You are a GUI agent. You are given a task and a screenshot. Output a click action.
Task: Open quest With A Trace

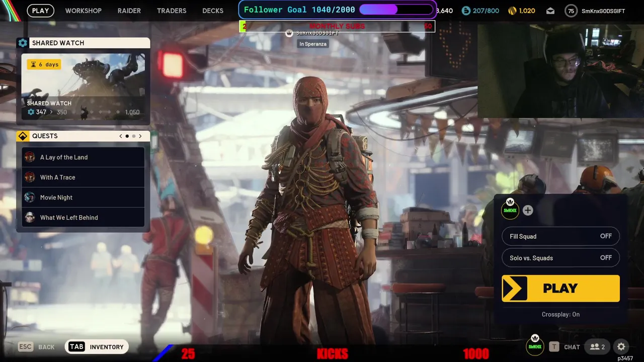pos(83,177)
